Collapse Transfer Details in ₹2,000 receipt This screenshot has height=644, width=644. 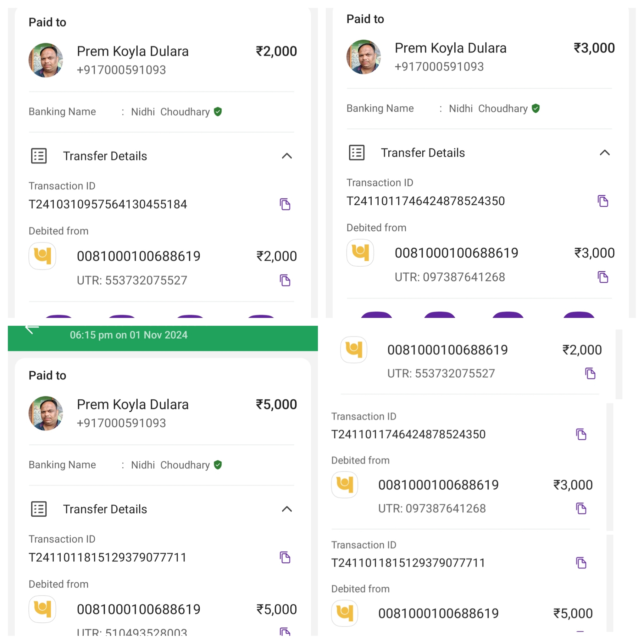tap(287, 156)
